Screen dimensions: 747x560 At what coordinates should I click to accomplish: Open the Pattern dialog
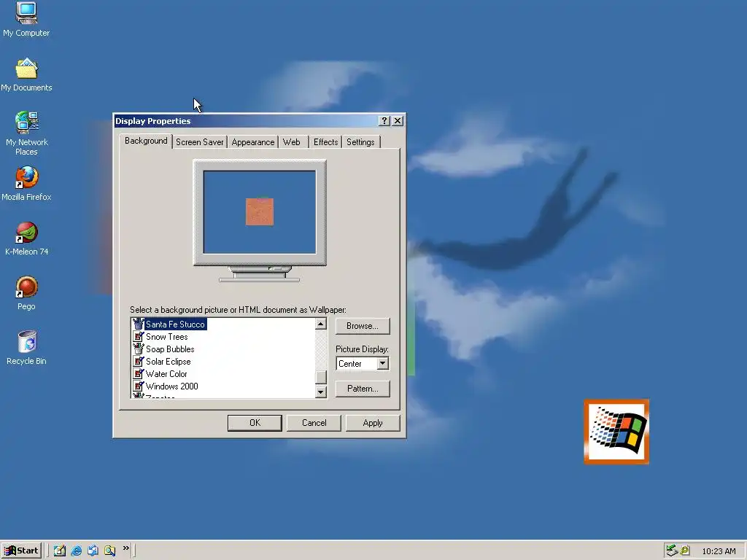coord(363,389)
